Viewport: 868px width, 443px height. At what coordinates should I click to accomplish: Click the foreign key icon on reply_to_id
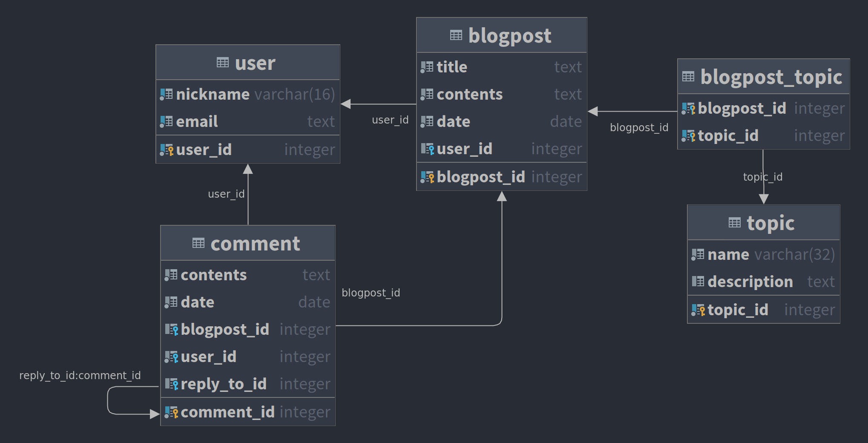pyautogui.click(x=172, y=384)
